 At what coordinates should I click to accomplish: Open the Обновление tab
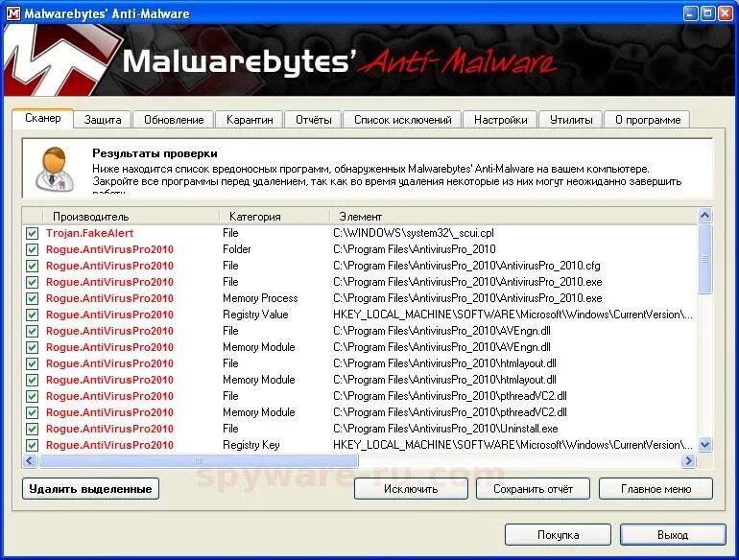174,120
